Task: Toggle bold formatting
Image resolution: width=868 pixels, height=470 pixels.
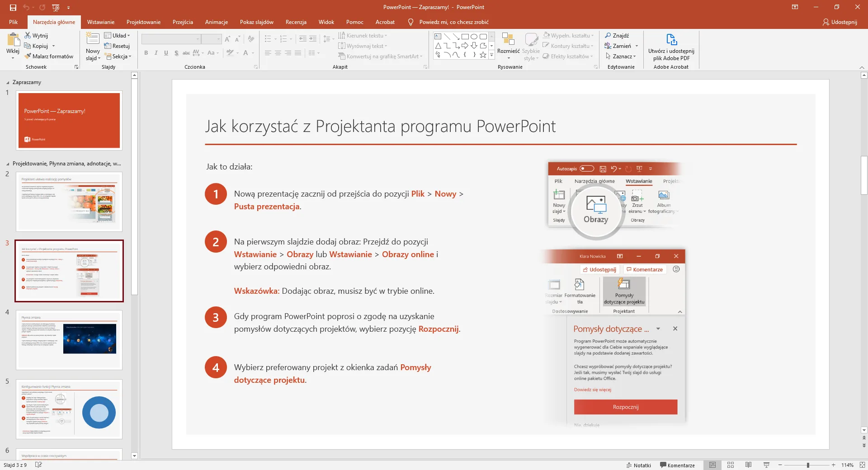Action: coord(146,53)
